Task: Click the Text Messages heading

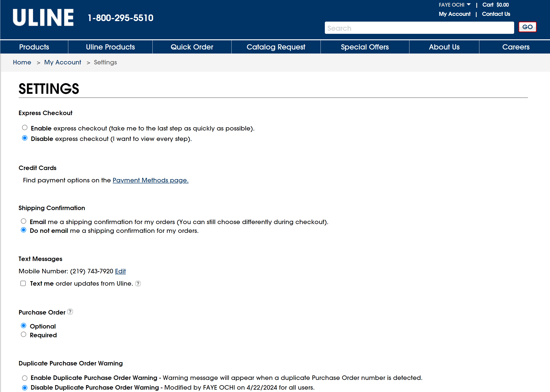Action: click(x=40, y=259)
